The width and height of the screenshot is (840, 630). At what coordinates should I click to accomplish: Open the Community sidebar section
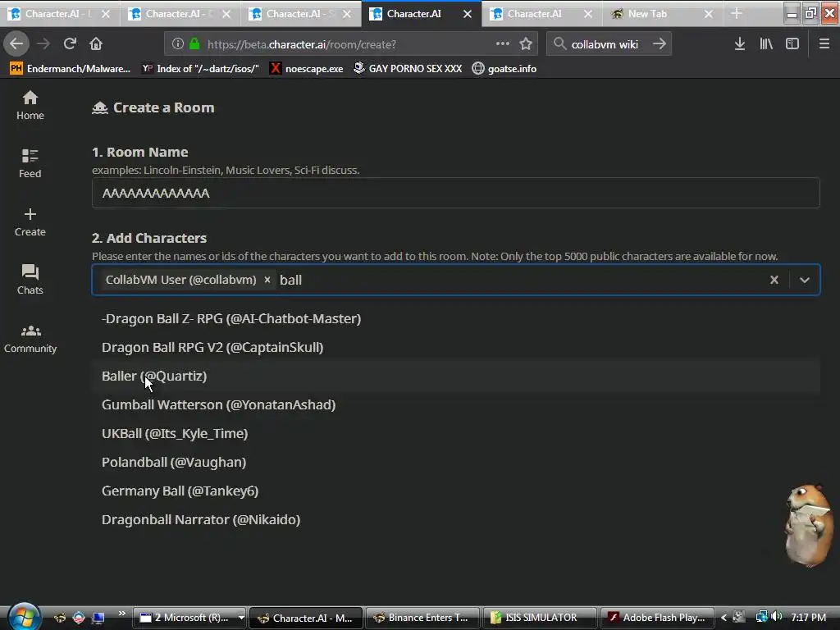click(30, 339)
